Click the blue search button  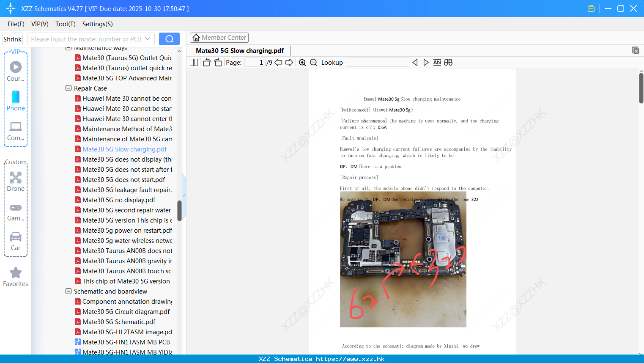point(169,39)
